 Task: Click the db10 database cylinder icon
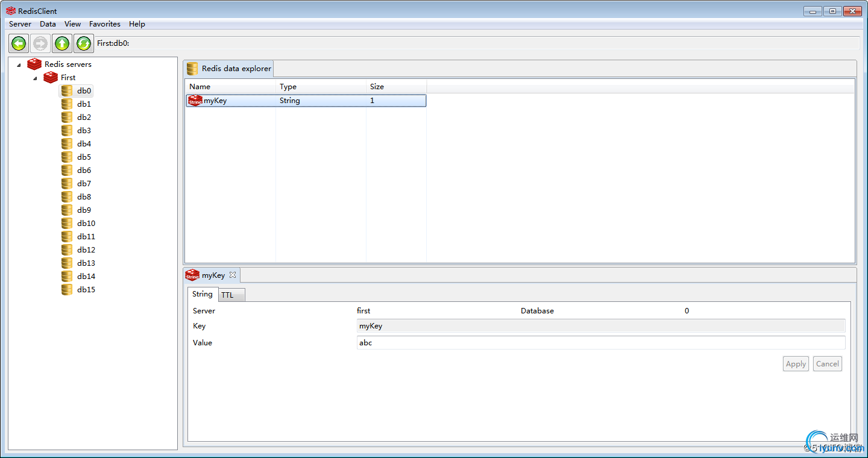pyautogui.click(x=67, y=224)
